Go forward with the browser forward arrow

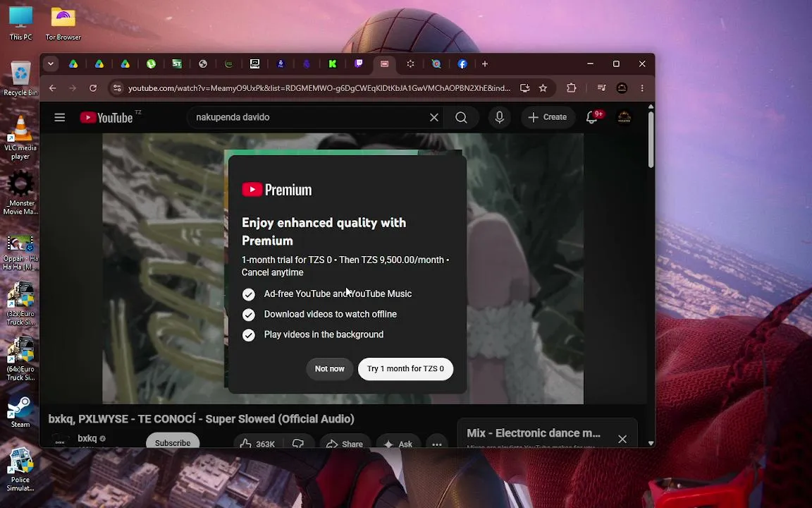pos(73,88)
